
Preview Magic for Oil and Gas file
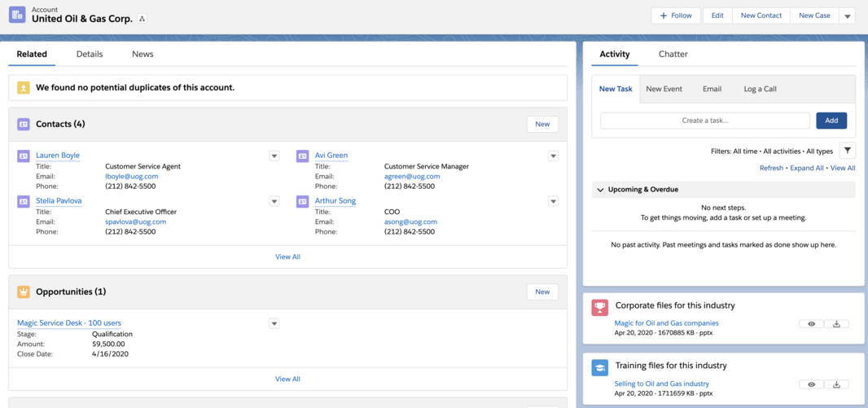(811, 324)
